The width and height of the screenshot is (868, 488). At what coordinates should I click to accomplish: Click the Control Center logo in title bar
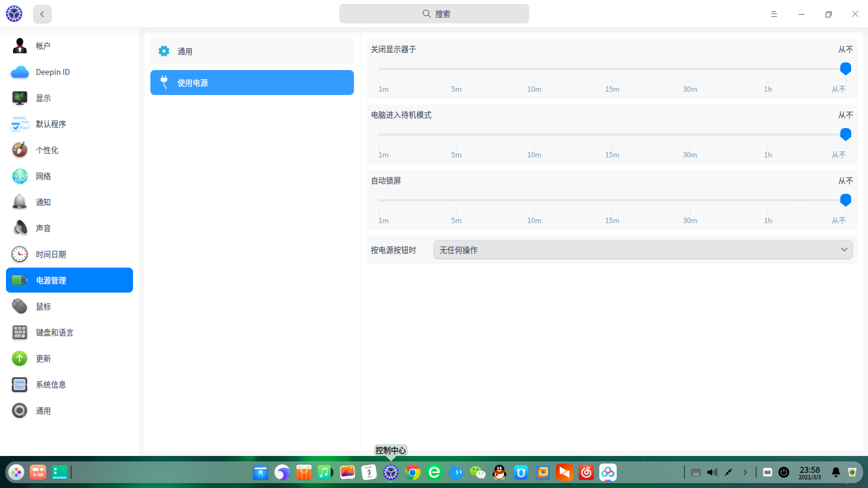(x=14, y=14)
